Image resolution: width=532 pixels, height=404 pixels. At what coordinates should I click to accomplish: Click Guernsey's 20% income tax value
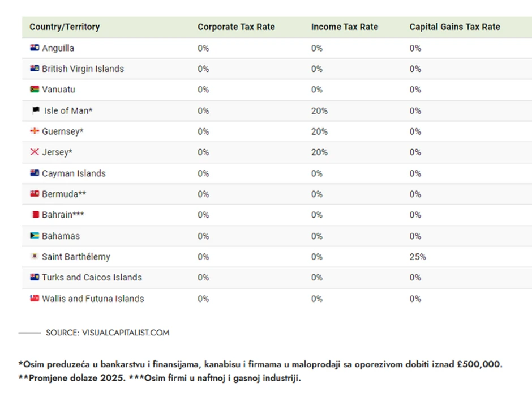click(x=319, y=131)
